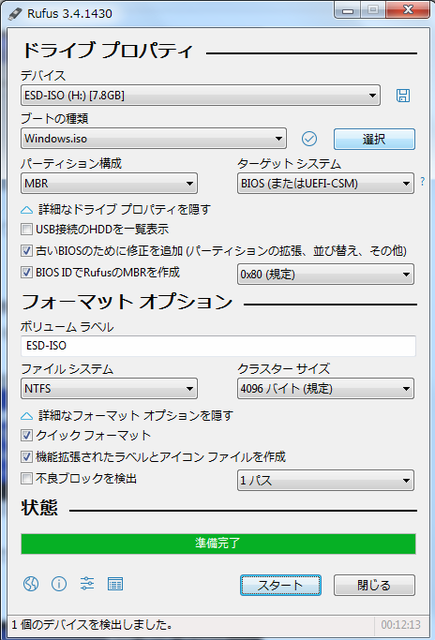Minimize the Rufus window
Image resolution: width=435 pixels, height=640 pixels.
pos(347,11)
